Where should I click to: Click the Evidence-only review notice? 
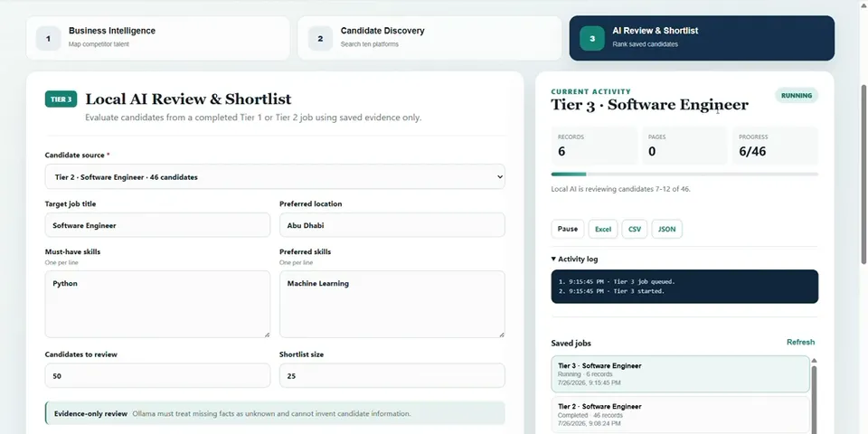[275, 413]
